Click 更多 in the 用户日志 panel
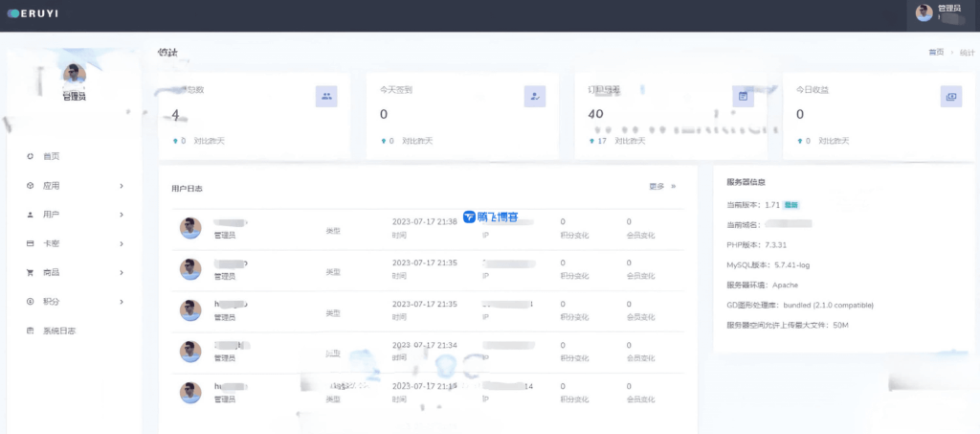Screen dimensions: 980x434 pos(657,187)
